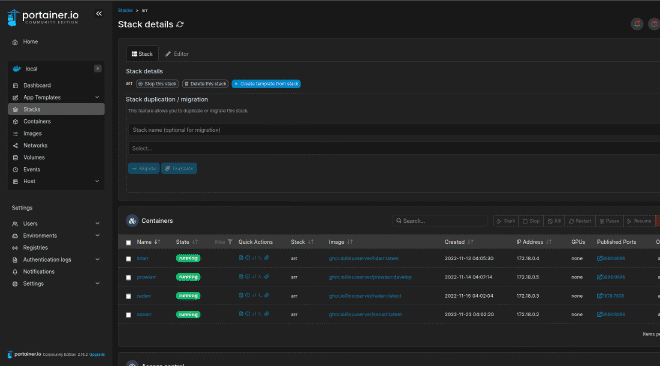Click the Kill button in containers toolbar

coord(554,221)
